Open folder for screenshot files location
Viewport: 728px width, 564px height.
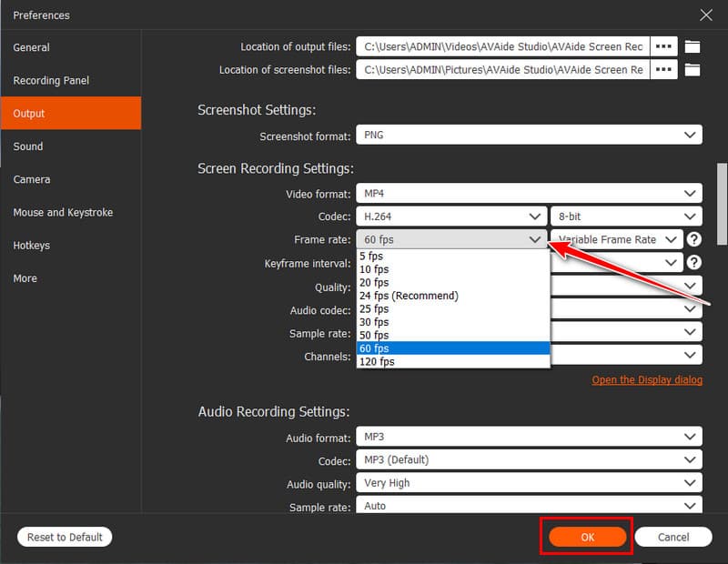click(x=693, y=70)
